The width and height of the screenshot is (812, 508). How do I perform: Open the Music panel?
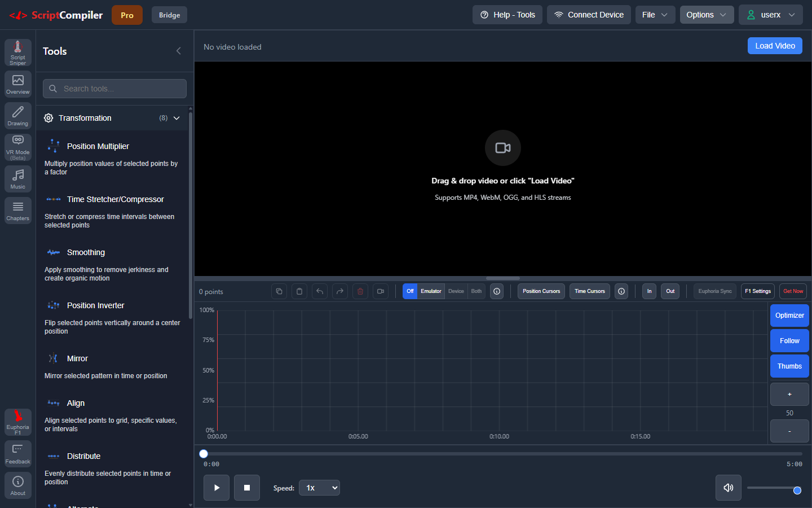point(18,179)
